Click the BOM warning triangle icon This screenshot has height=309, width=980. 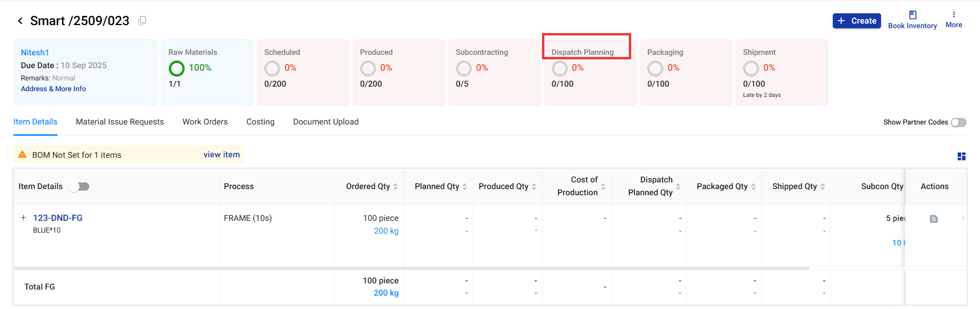[23, 154]
